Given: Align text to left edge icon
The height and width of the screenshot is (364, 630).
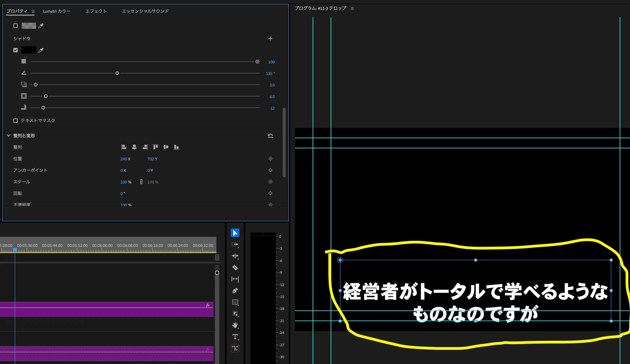Looking at the screenshot, I should 124,147.
